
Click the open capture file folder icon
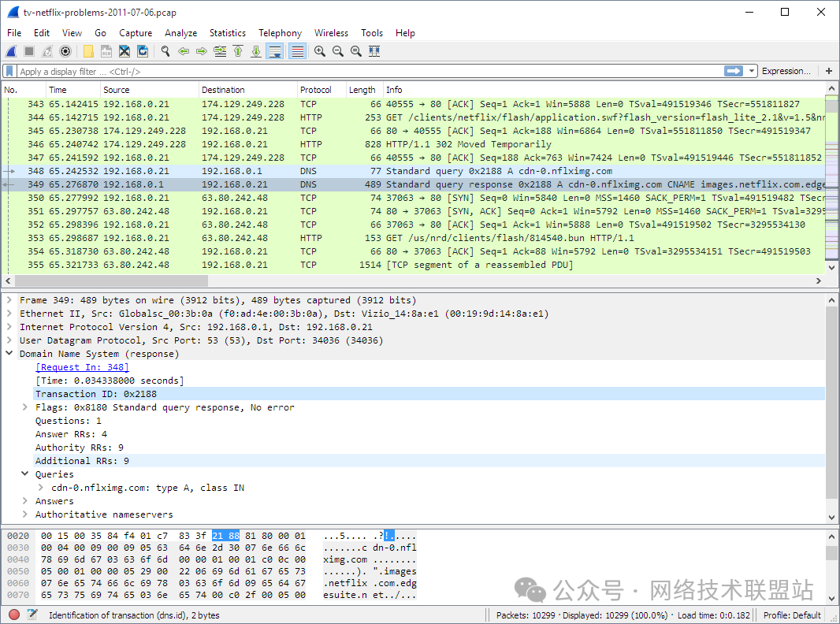88,51
